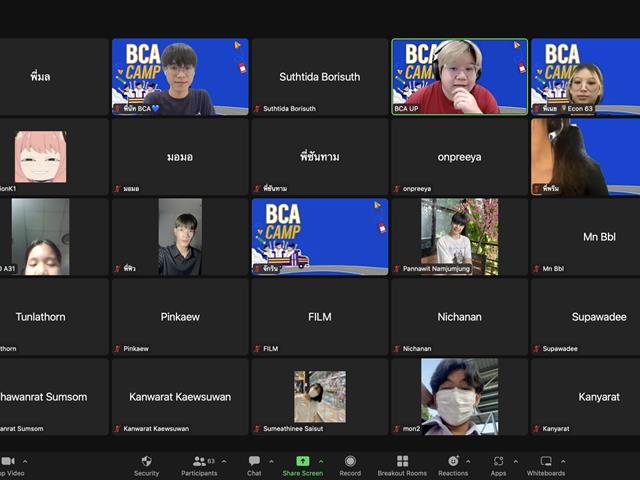This screenshot has width=640, height=480.
Task: Click the muted mic icon next to Pinkaew
Action: (118, 349)
